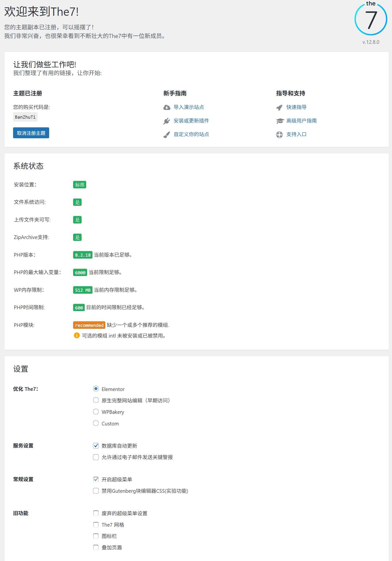Image resolution: width=392 pixels, height=561 pixels.
Task: Click the 让我们做些工作吧! heading
Action: click(45, 64)
